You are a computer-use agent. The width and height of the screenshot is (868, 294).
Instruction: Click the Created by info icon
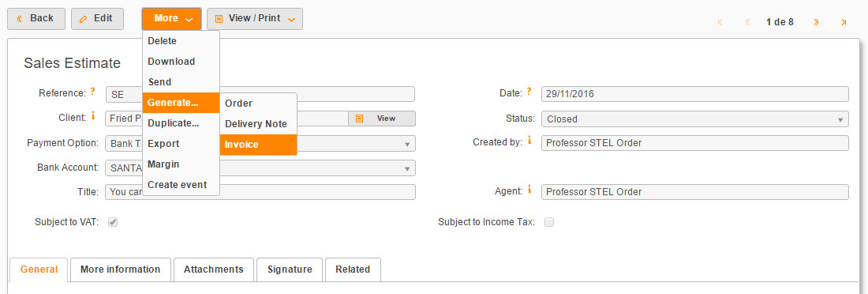[529, 141]
